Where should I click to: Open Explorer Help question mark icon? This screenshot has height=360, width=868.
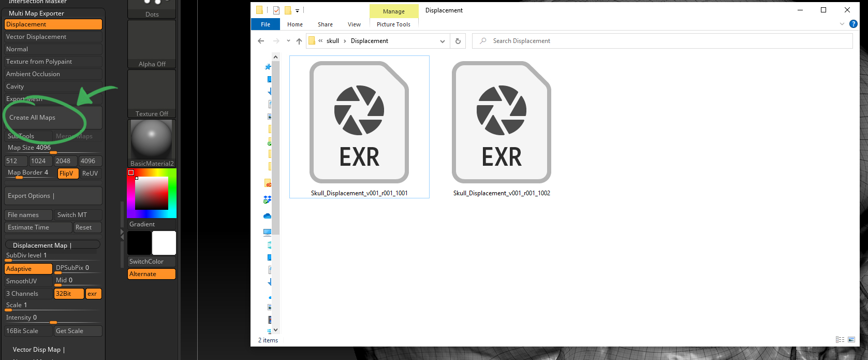pyautogui.click(x=854, y=24)
